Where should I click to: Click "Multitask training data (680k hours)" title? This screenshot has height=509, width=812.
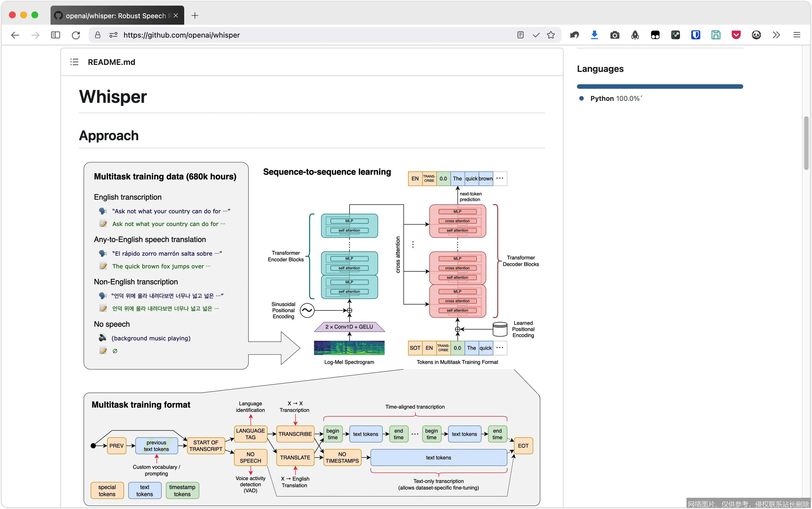coord(165,177)
